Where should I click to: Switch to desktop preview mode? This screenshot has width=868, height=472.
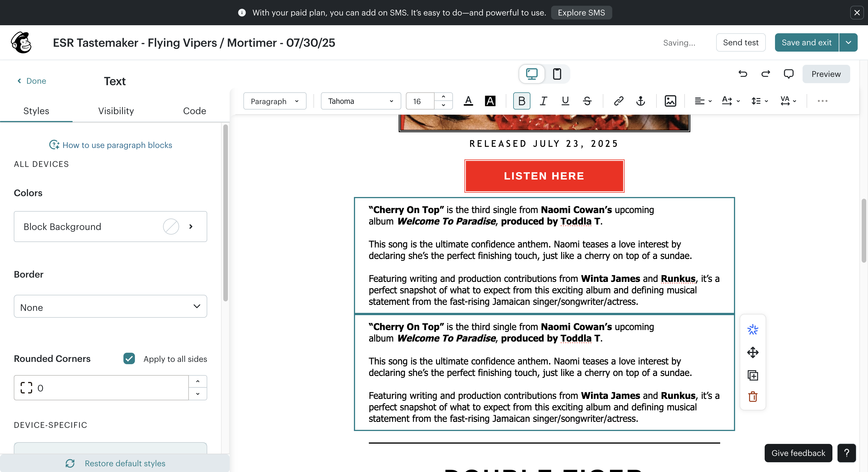[532, 74]
